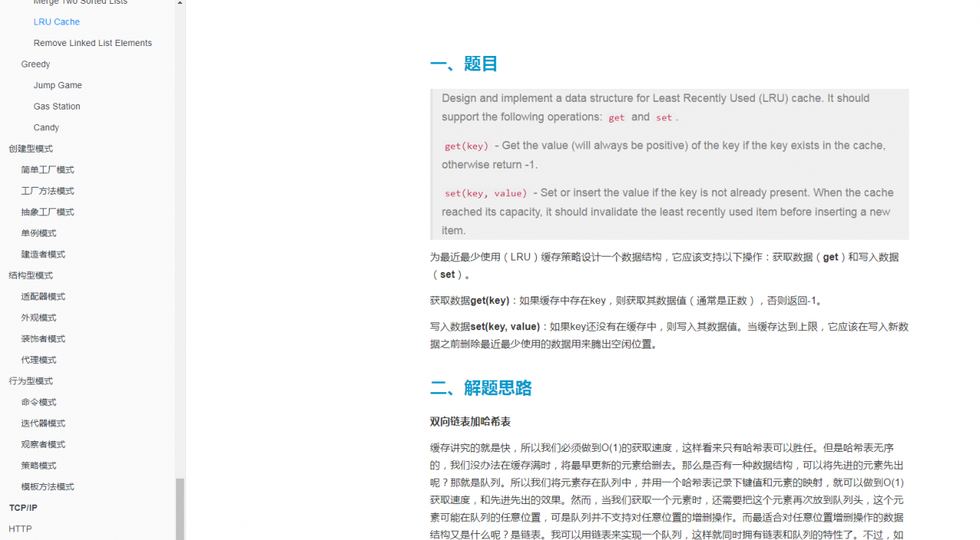
Task: Click the 一、题目 heading
Action: pos(464,64)
